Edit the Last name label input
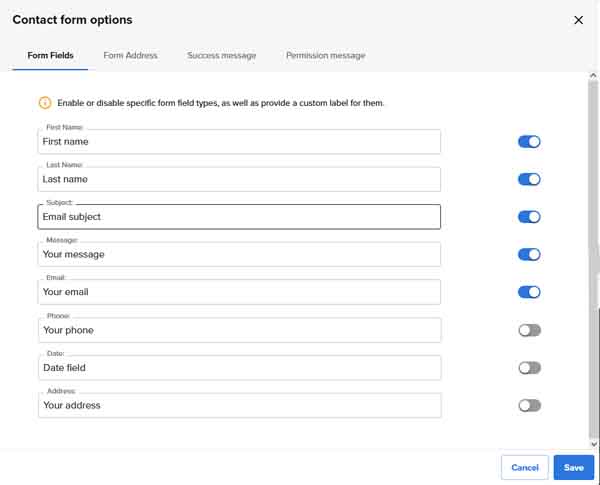 tap(239, 179)
